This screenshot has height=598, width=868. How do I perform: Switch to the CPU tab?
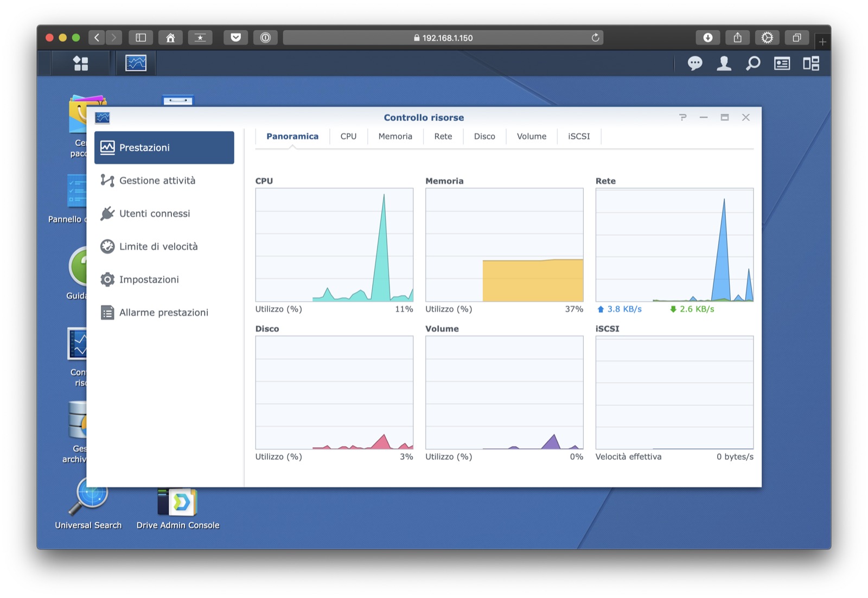pyautogui.click(x=348, y=136)
